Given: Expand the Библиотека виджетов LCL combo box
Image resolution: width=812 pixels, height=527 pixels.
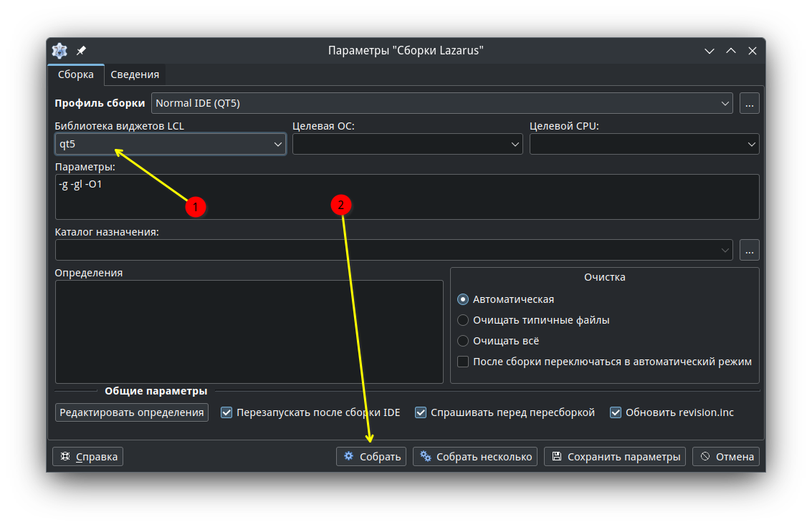Looking at the screenshot, I should (x=171, y=144).
